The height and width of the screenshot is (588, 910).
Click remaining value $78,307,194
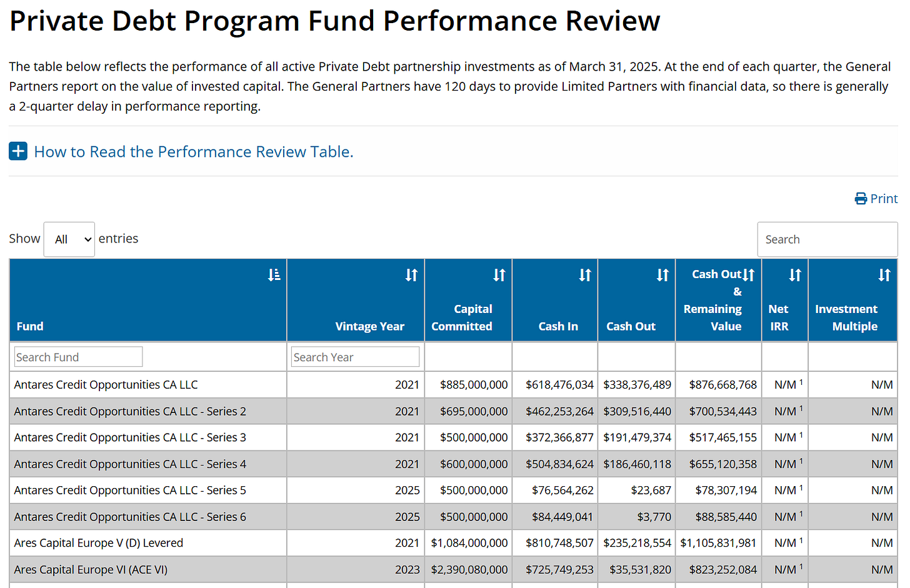726,491
